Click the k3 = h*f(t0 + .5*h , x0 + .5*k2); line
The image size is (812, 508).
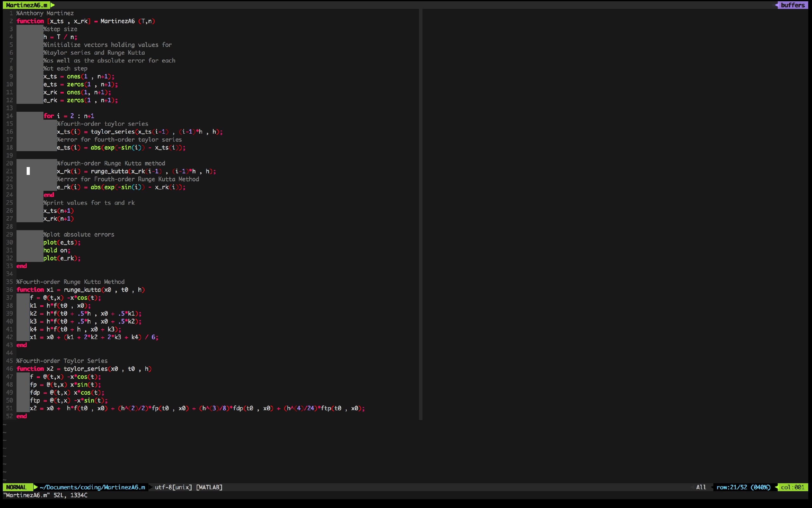(86, 322)
